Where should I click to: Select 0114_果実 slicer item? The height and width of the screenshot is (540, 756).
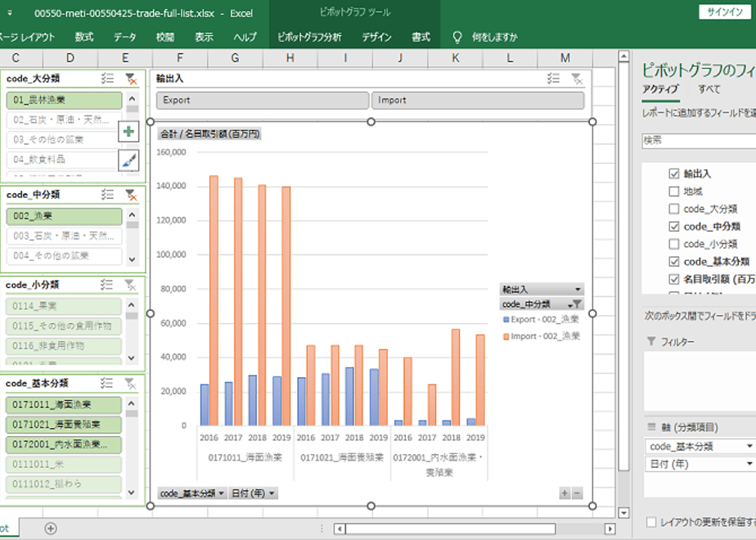63,306
